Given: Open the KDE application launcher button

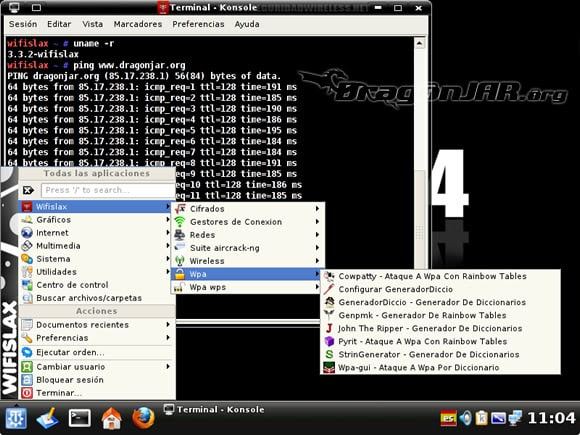Looking at the screenshot, I should [x=15, y=418].
